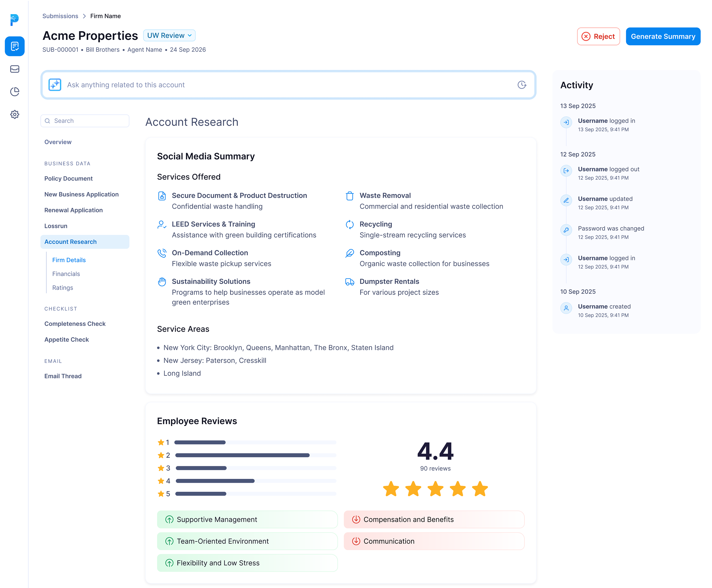Open query history clock icon

tap(522, 85)
